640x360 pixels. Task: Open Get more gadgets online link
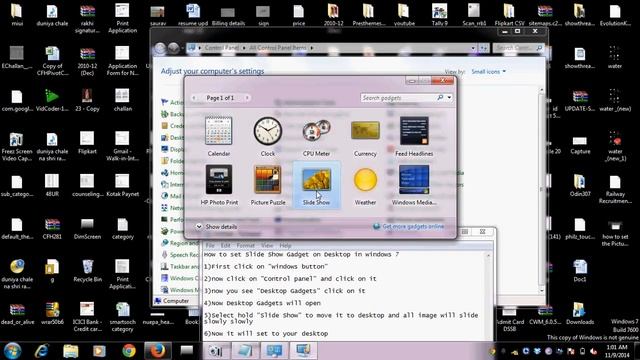tap(409, 227)
